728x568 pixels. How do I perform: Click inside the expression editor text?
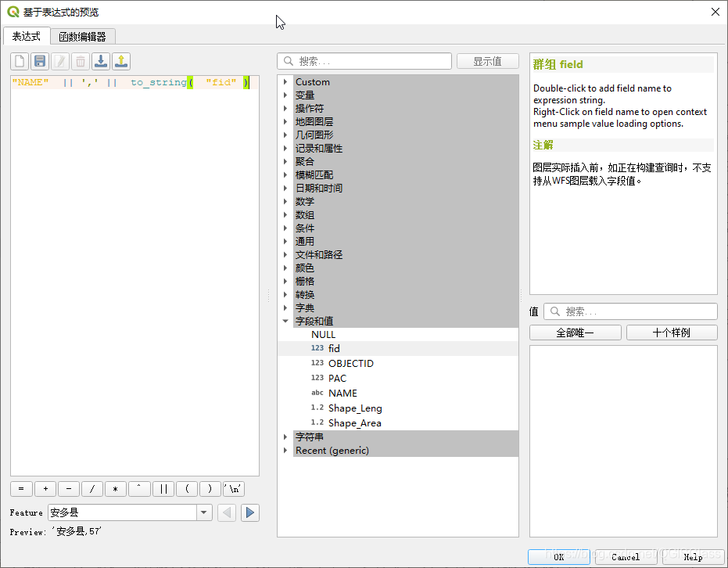coord(134,276)
